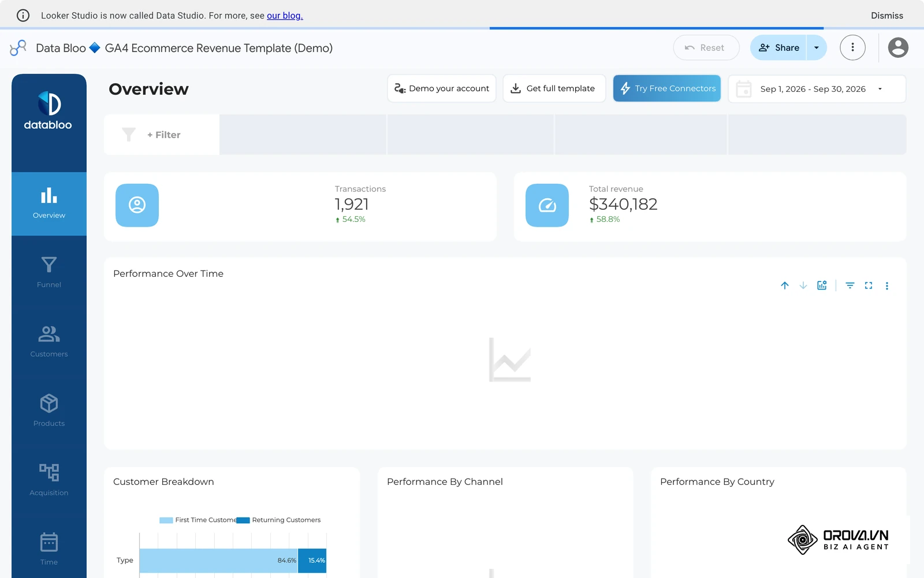Screen dimensions: 924x578
Task: Open the Overview page in sidebar
Action: pos(49,203)
